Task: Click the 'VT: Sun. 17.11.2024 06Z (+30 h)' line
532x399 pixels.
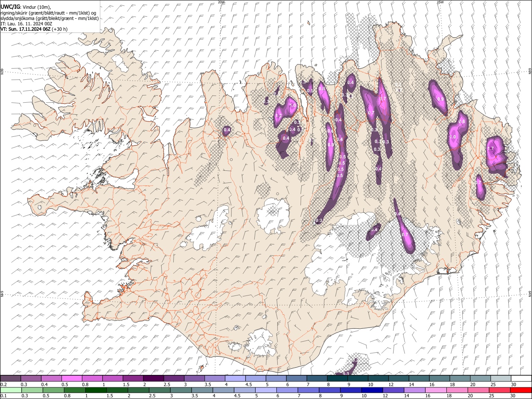Action: 34,29
